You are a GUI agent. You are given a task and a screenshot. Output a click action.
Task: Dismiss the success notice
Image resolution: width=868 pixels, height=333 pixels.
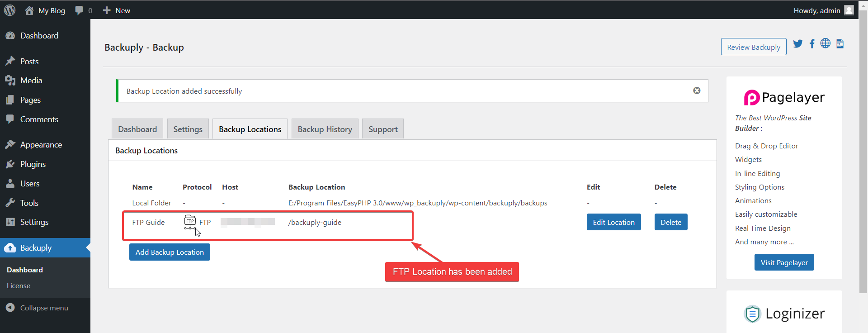click(x=697, y=90)
